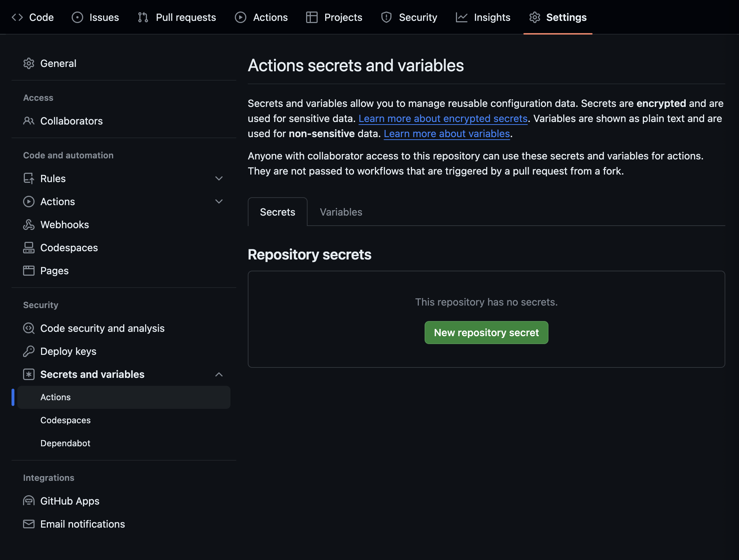Open Insights via the graph icon
The width and height of the screenshot is (739, 560).
[462, 17]
